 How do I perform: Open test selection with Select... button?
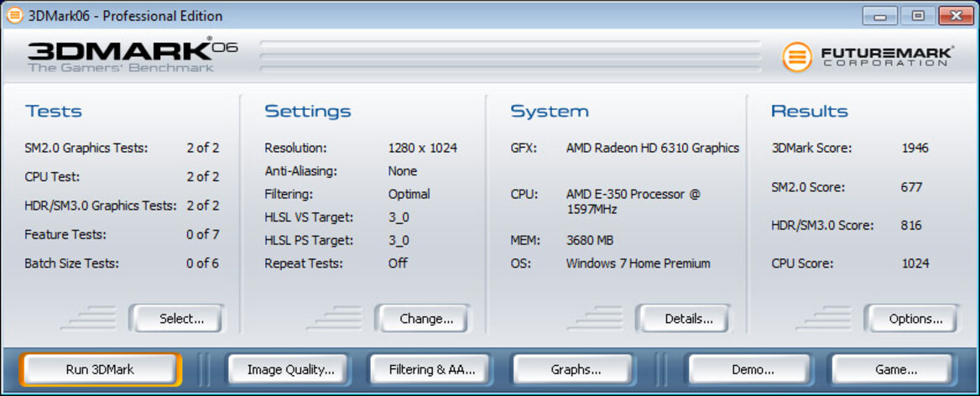tap(177, 319)
